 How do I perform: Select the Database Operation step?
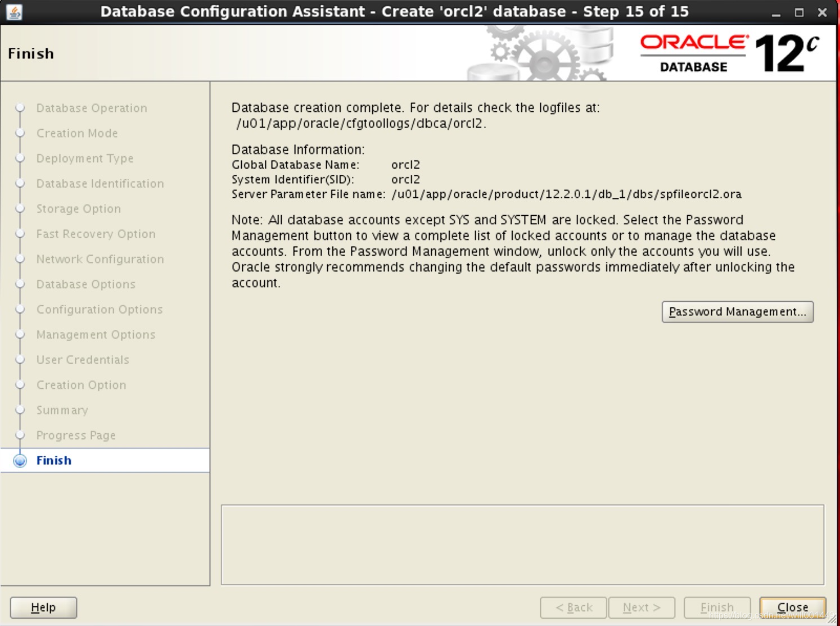[92, 108]
